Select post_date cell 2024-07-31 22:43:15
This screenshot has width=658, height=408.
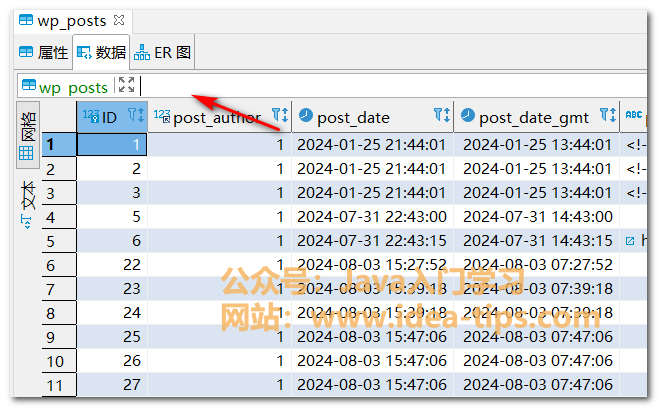pos(372,241)
